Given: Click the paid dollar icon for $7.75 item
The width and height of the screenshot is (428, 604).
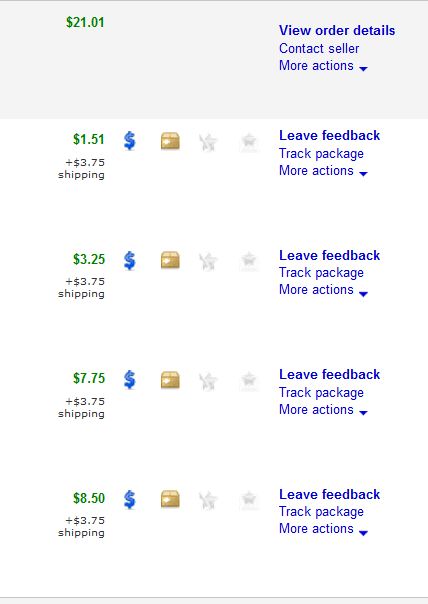Looking at the screenshot, I should tap(130, 380).
